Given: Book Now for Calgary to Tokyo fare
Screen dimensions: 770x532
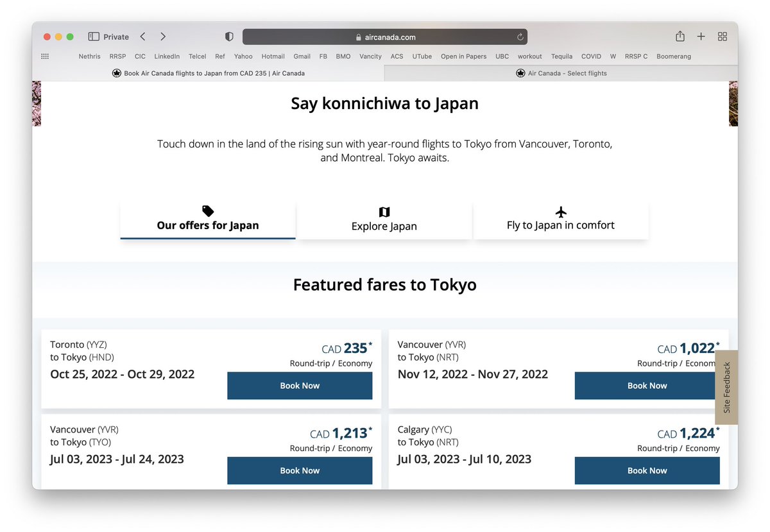Looking at the screenshot, I should pos(647,470).
